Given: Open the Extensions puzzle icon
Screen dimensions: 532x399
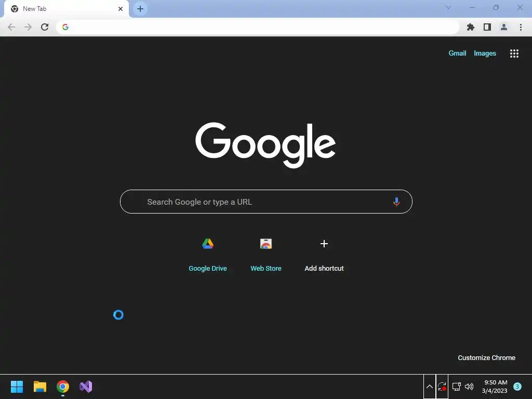Looking at the screenshot, I should click(470, 27).
